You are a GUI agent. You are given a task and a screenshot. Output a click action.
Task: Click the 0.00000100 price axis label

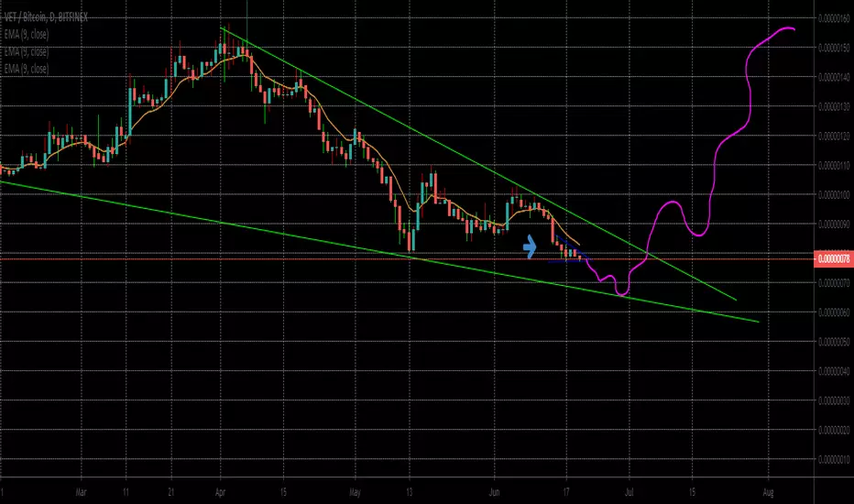coord(834,194)
